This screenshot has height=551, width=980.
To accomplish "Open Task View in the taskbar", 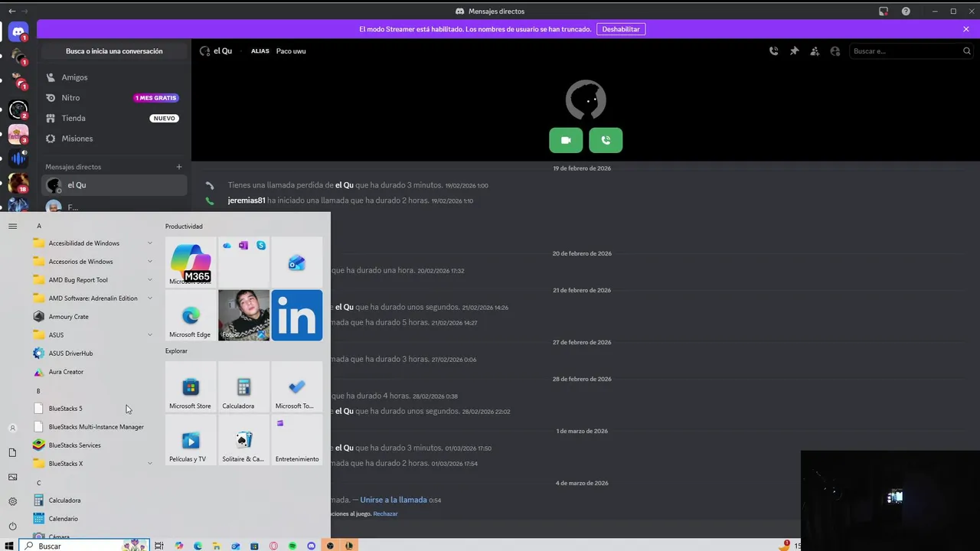I will pyautogui.click(x=159, y=546).
